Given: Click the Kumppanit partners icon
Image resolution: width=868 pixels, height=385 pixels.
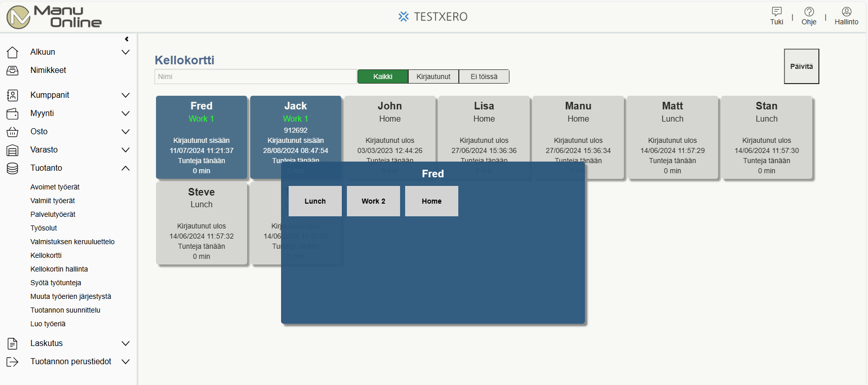Looking at the screenshot, I should pos(13,95).
